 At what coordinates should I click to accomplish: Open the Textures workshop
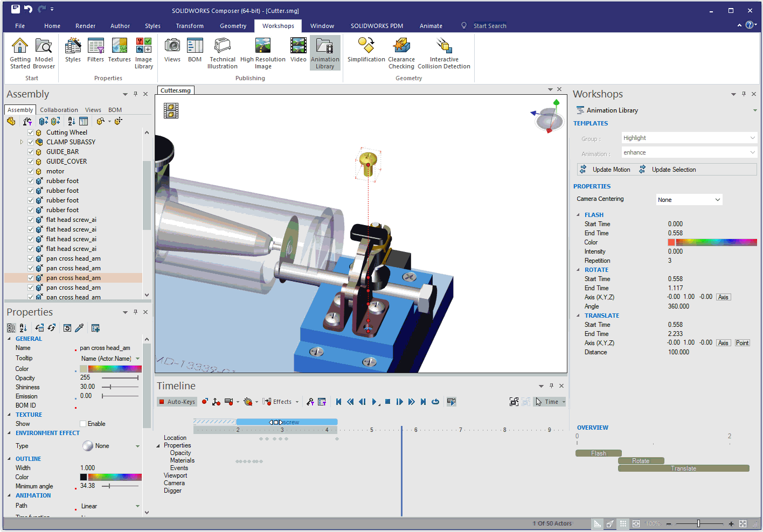[119, 51]
